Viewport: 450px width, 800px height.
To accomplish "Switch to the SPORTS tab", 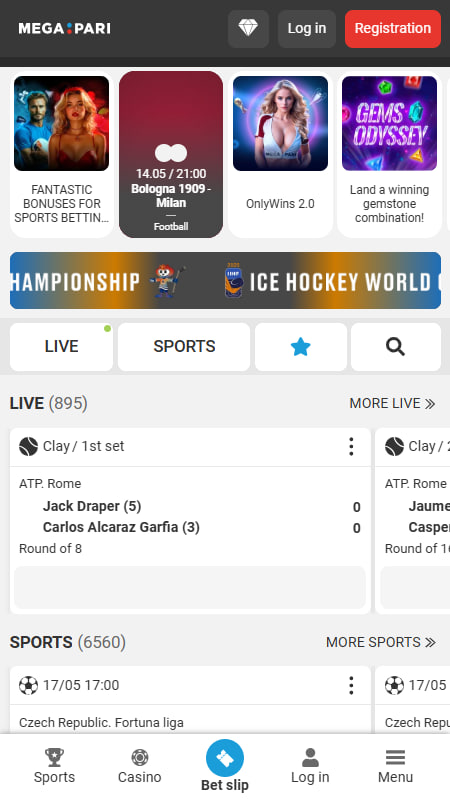I will point(184,347).
